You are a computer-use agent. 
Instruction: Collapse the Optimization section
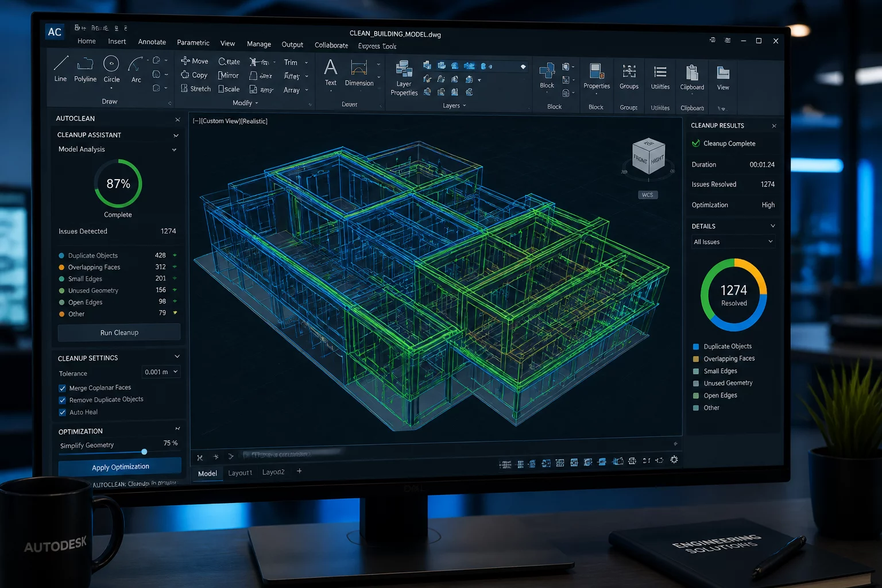tap(177, 429)
